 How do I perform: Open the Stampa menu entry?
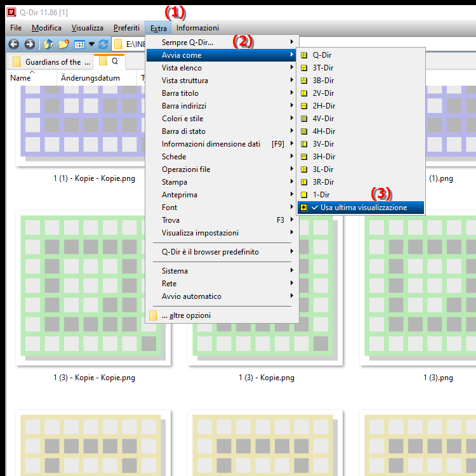click(x=223, y=182)
